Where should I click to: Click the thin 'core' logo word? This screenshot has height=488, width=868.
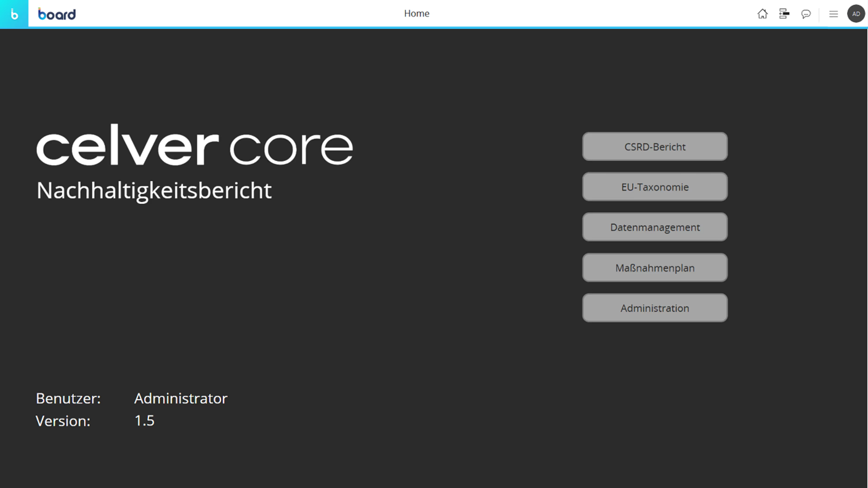[291, 148]
